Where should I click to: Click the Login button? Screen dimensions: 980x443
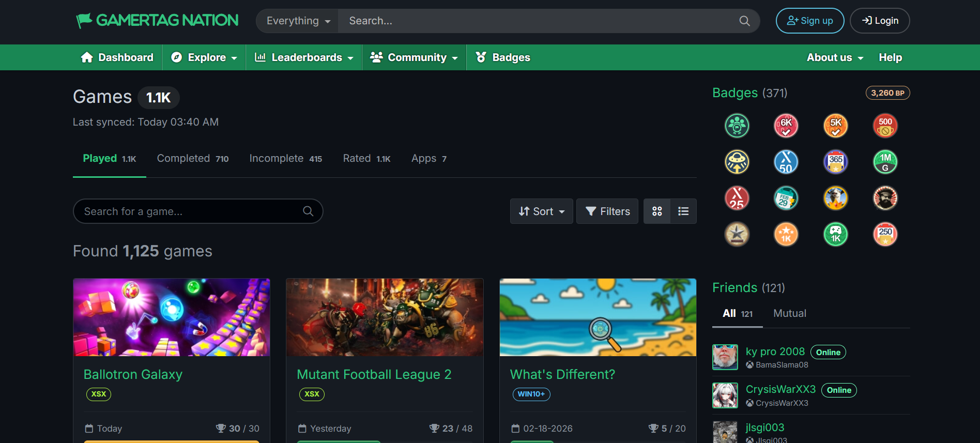(880, 21)
